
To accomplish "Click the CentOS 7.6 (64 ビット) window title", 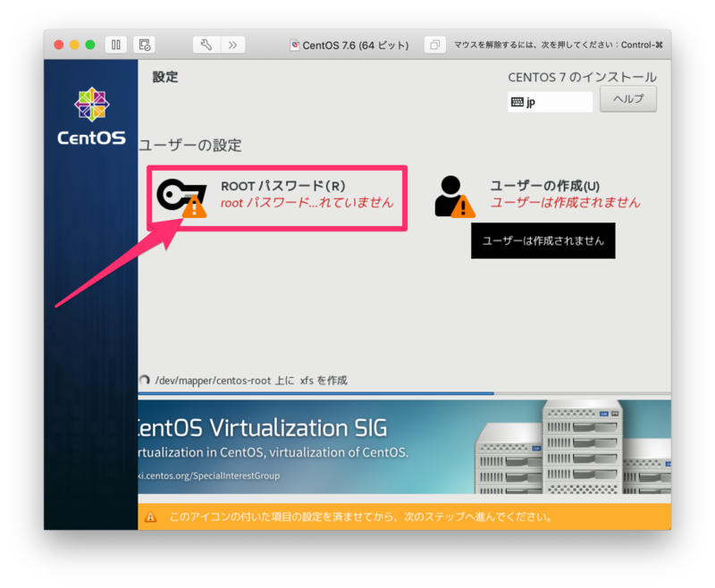I will 356,45.
